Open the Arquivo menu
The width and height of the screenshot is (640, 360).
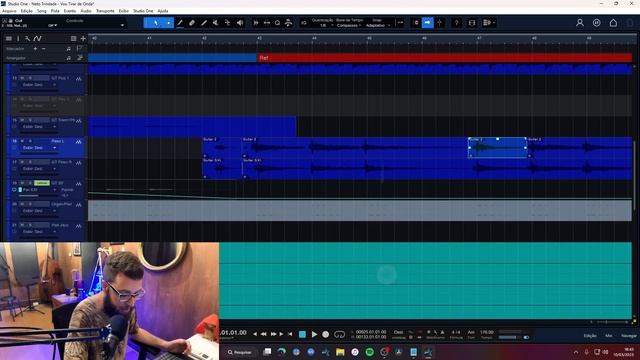9,11
